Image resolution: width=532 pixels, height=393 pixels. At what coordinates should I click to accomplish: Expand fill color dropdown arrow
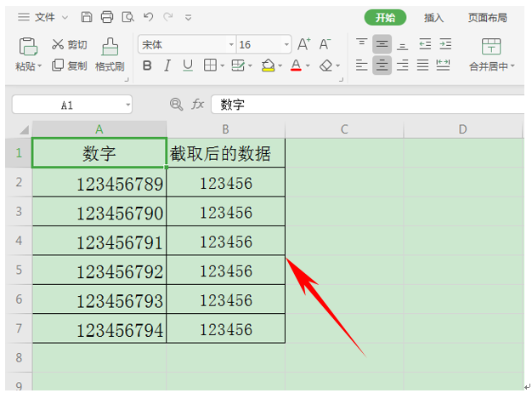(280, 65)
